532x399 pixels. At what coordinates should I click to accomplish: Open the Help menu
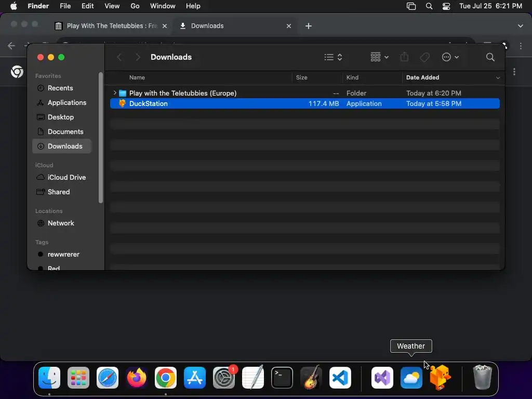pos(193,6)
